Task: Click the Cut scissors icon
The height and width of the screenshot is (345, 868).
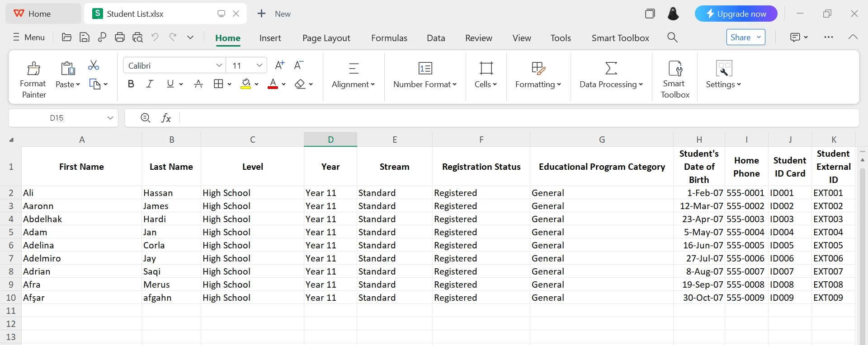Action: click(94, 65)
